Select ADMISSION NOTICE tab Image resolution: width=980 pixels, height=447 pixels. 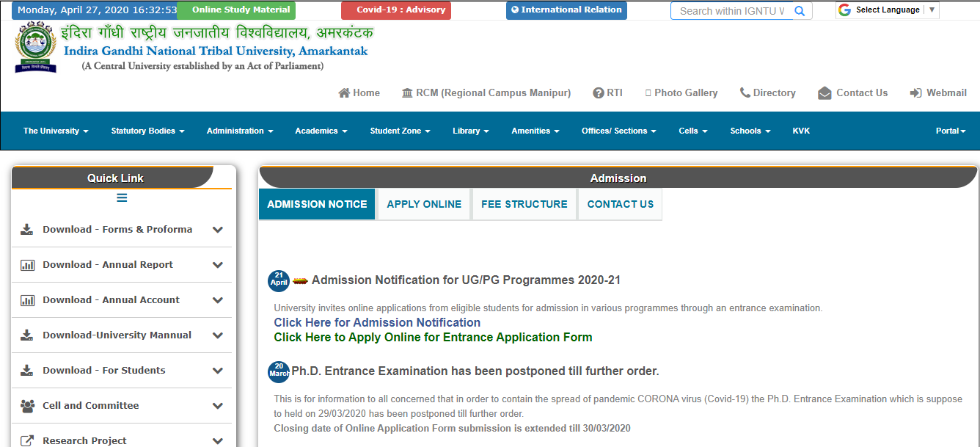click(x=317, y=204)
